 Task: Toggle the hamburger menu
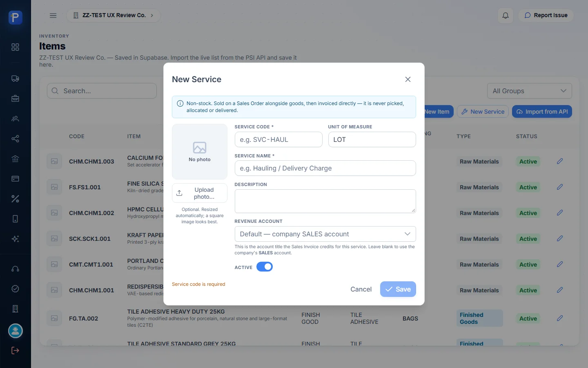[53, 16]
